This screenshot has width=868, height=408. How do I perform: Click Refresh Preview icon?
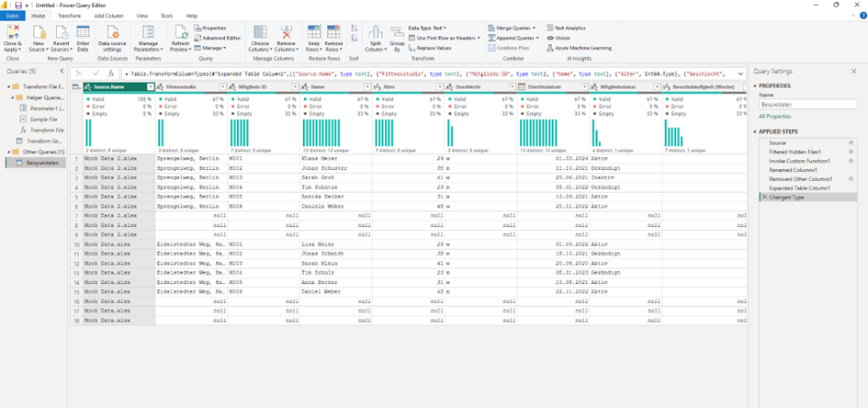click(x=180, y=31)
